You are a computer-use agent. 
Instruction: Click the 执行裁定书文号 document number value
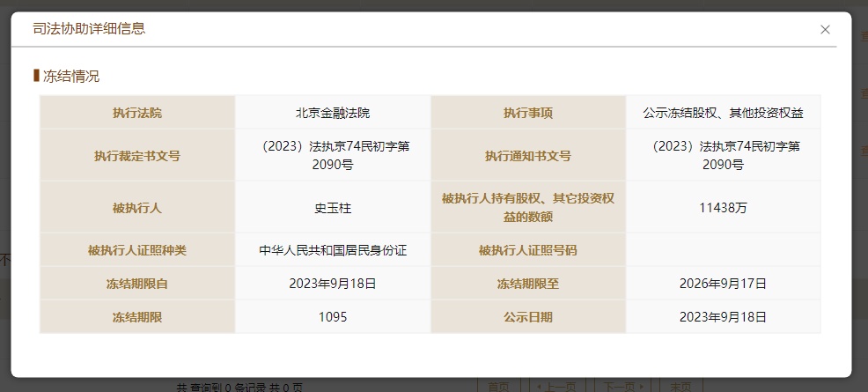(333, 155)
